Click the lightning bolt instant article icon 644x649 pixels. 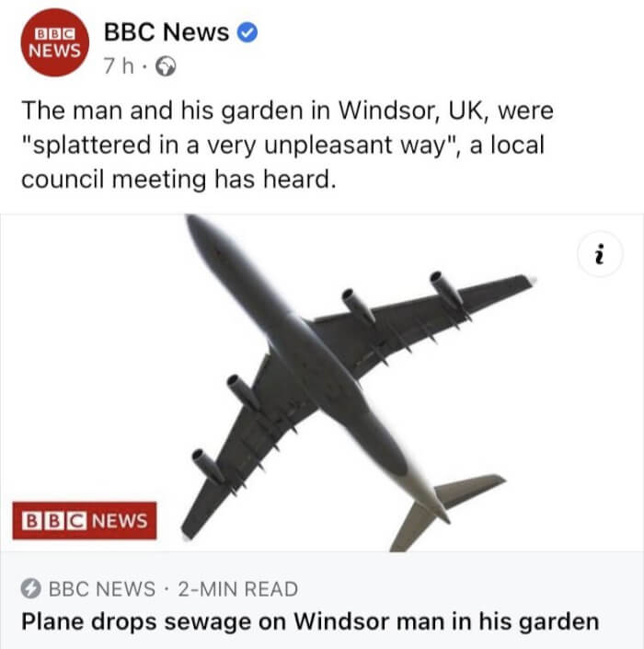coord(31,589)
